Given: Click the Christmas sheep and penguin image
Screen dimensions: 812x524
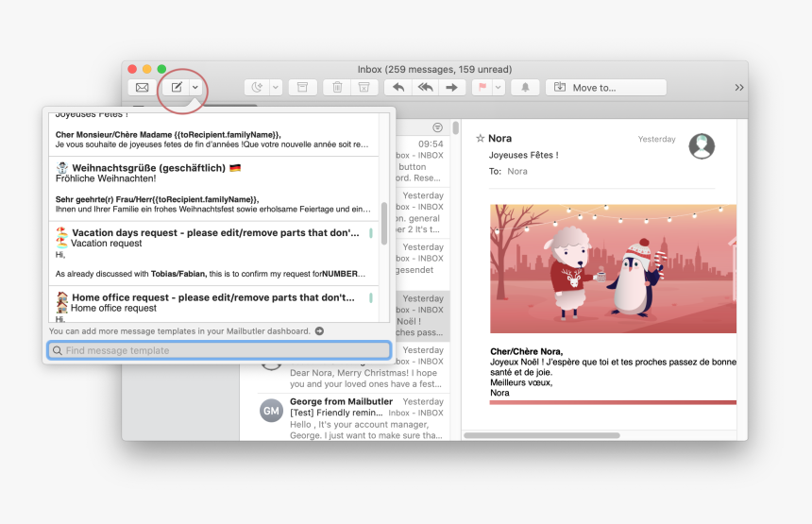Looking at the screenshot, I should coord(613,269).
